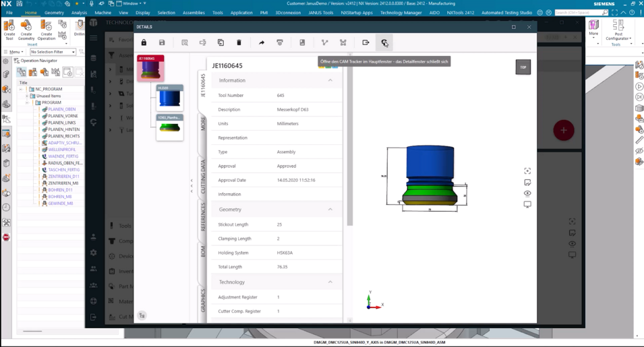Click the share arrow icon in Details
Image resolution: width=644 pixels, height=347 pixels.
point(262,42)
